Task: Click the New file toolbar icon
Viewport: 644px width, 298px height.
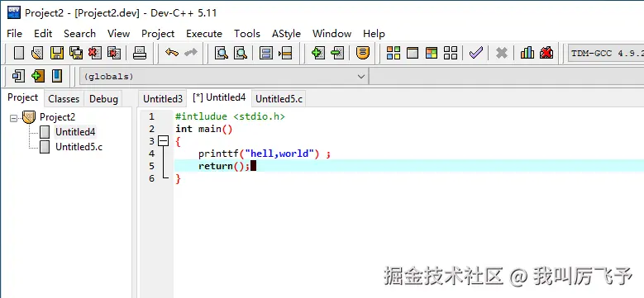Action: click(x=19, y=53)
